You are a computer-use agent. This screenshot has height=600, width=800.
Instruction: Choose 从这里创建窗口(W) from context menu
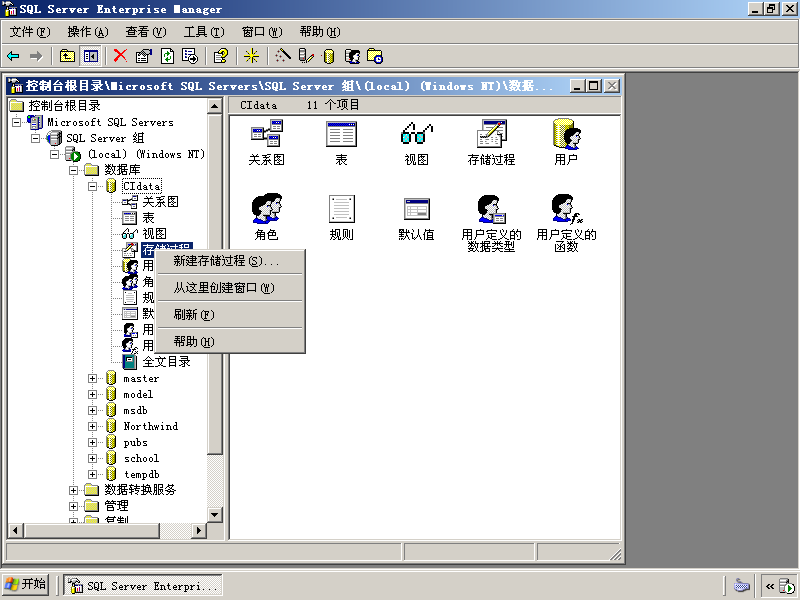point(230,288)
